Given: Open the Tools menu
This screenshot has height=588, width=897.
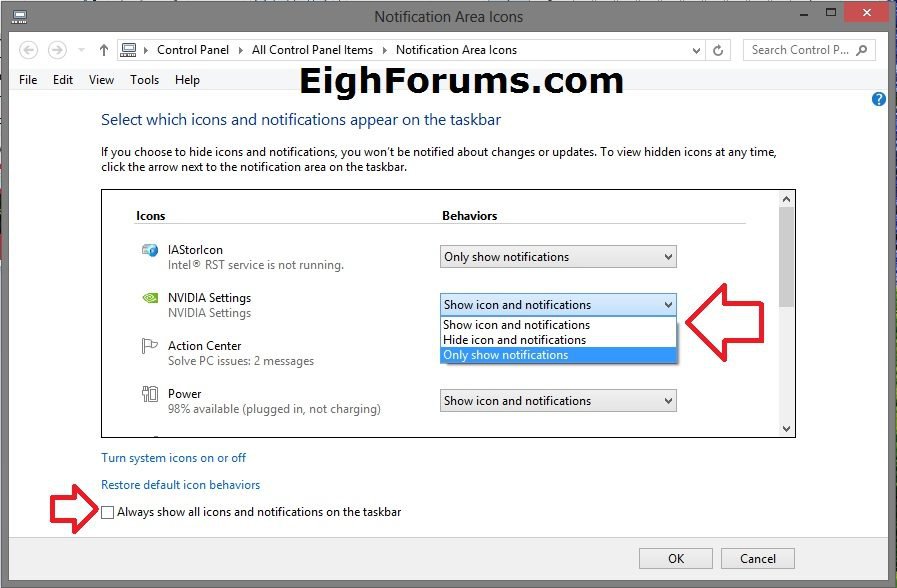Looking at the screenshot, I should click(x=144, y=80).
